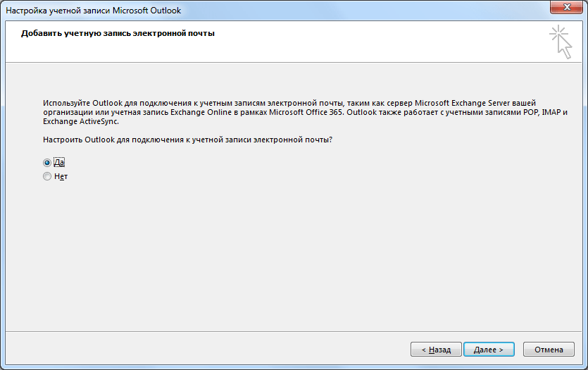The image size is (588, 370).
Task: Click the wizard cursor icon in header
Action: (x=561, y=41)
